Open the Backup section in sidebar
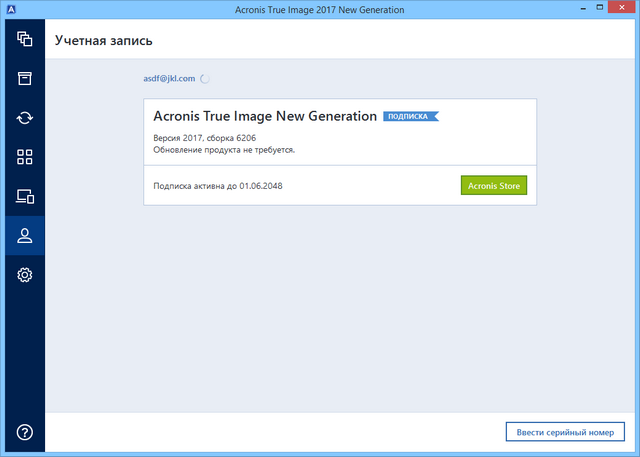Image resolution: width=640 pixels, height=457 pixels. click(24, 39)
